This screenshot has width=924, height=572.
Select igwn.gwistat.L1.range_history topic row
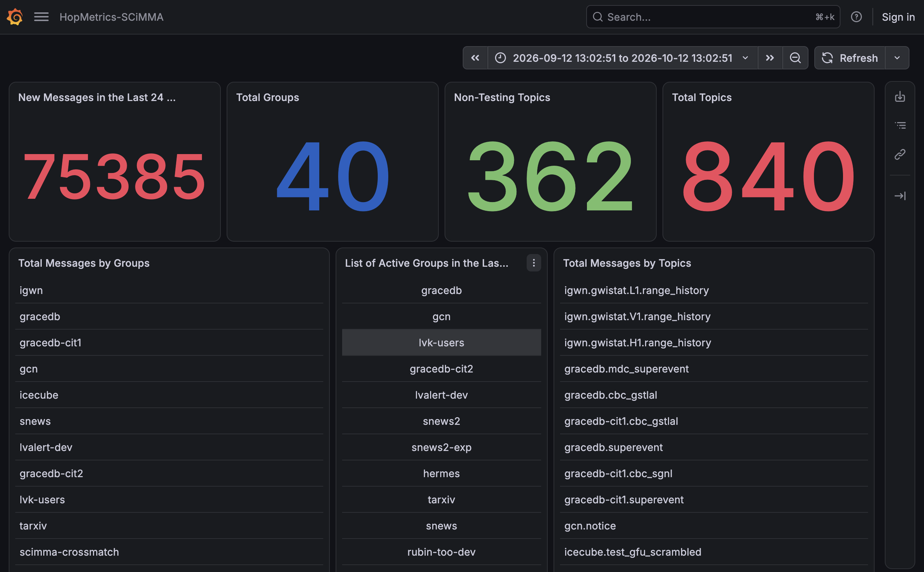point(714,290)
